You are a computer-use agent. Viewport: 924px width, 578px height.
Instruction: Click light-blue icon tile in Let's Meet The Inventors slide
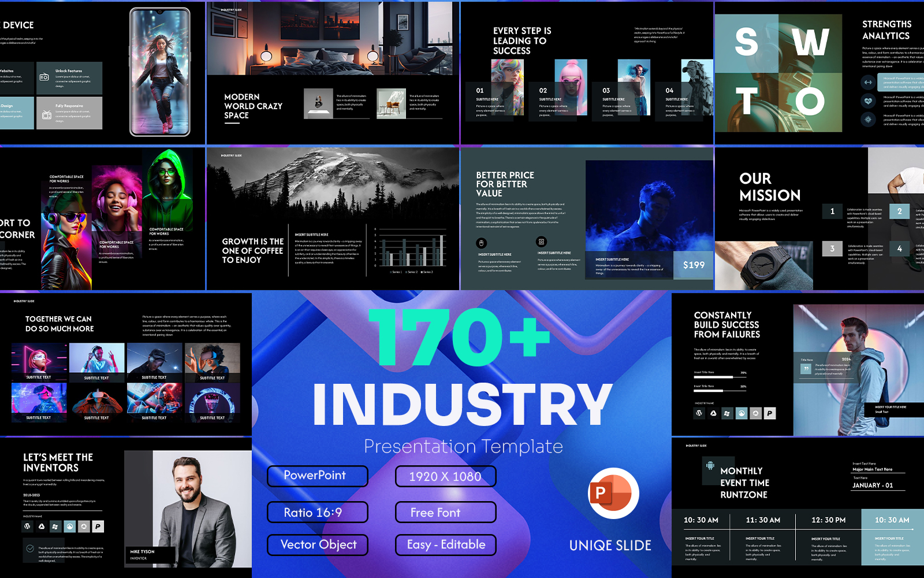coord(70,527)
